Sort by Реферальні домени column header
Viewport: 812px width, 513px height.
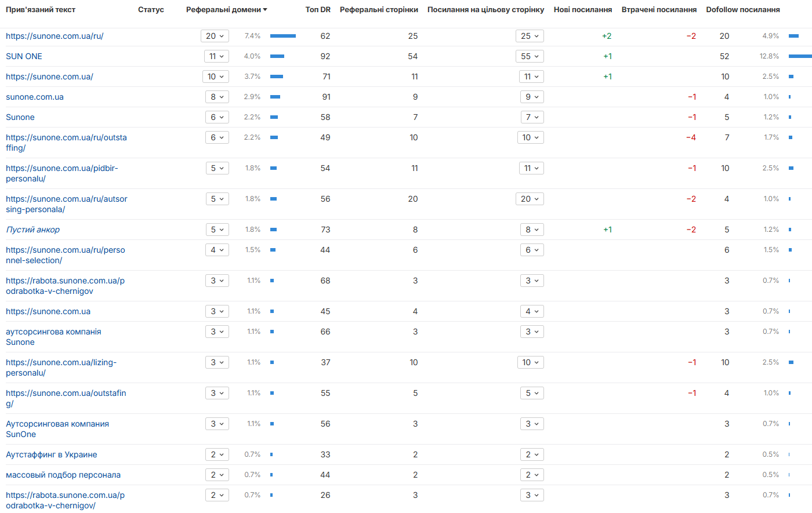[226, 10]
